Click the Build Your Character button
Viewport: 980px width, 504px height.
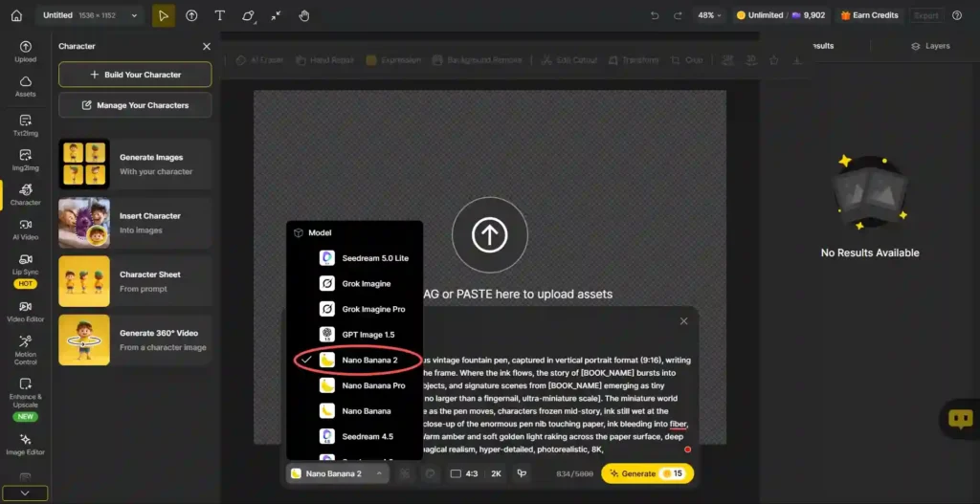[134, 75]
